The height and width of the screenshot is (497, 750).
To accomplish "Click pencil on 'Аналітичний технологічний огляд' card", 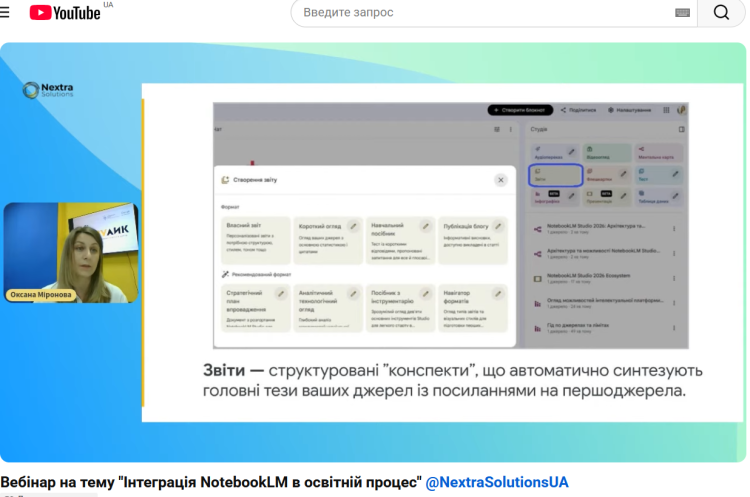I will coord(353,294).
